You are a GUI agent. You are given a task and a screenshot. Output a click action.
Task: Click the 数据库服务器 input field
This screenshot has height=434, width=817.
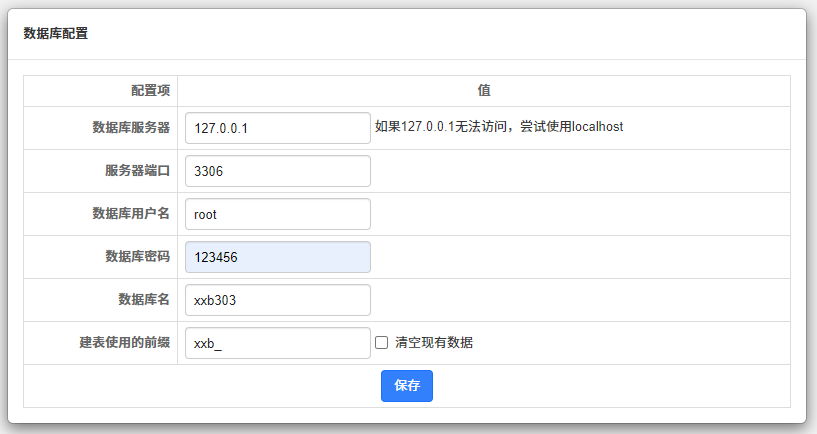click(277, 128)
